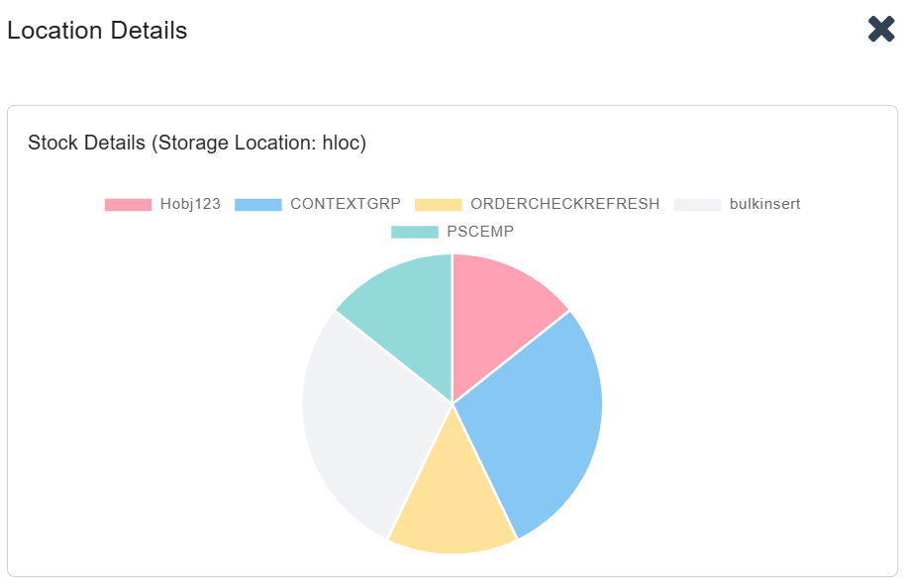
Task: Hide the PSCEMP dataset via legend label
Action: click(x=480, y=232)
